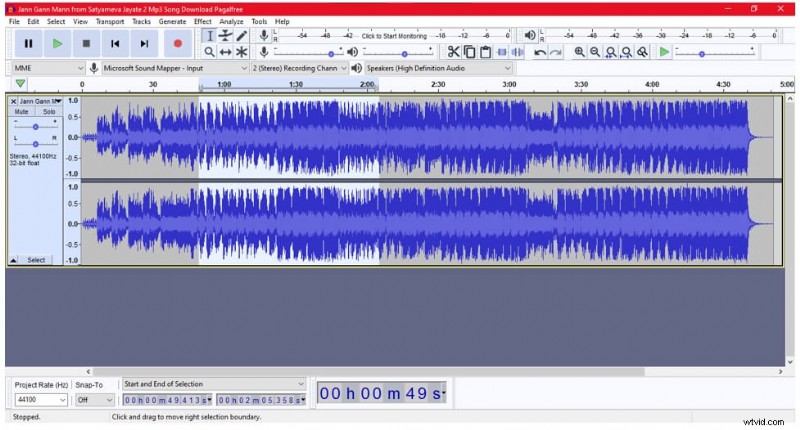Click the selection start time field
This screenshot has width=800, height=430.
(x=167, y=400)
